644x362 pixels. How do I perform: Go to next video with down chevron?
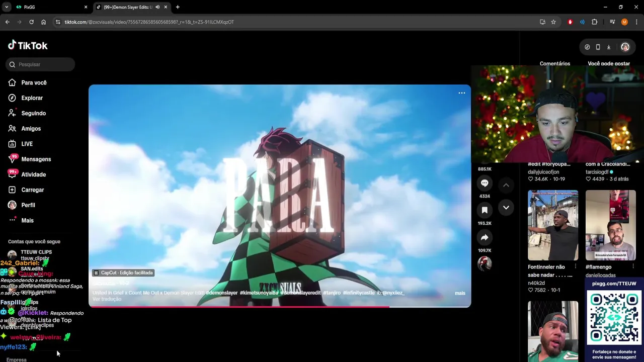[x=506, y=207]
